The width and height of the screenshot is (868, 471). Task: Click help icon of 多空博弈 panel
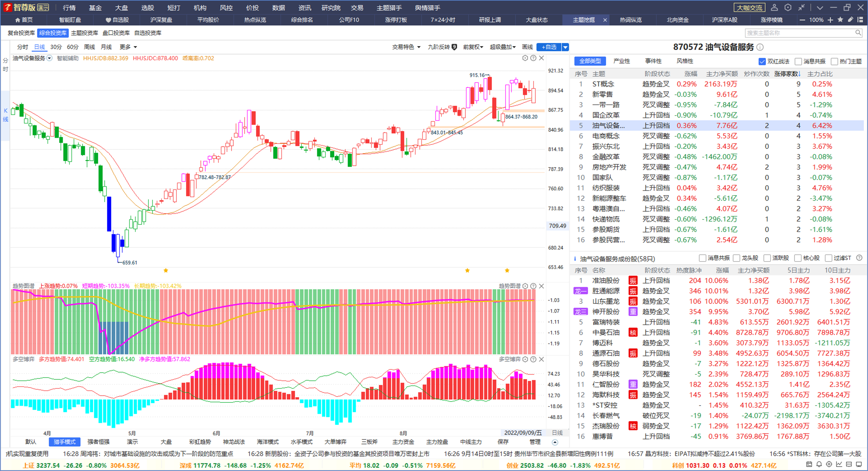coord(533,359)
